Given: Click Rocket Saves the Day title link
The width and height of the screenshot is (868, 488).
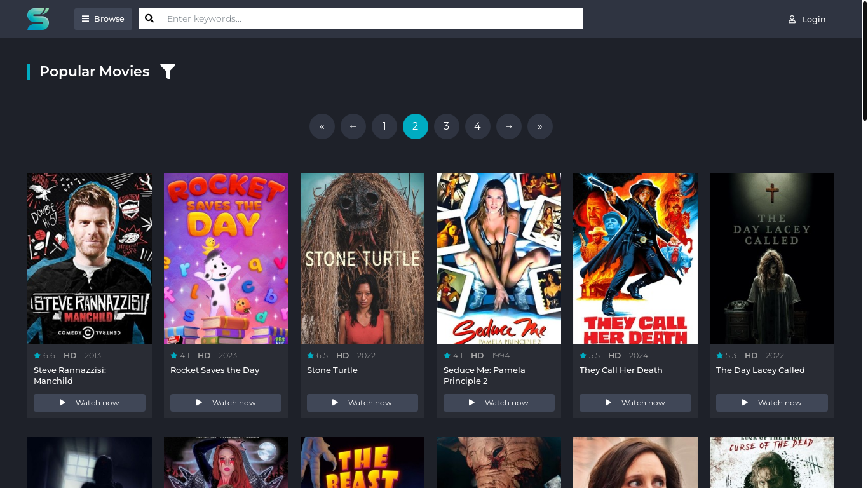Looking at the screenshot, I should [x=215, y=370].
